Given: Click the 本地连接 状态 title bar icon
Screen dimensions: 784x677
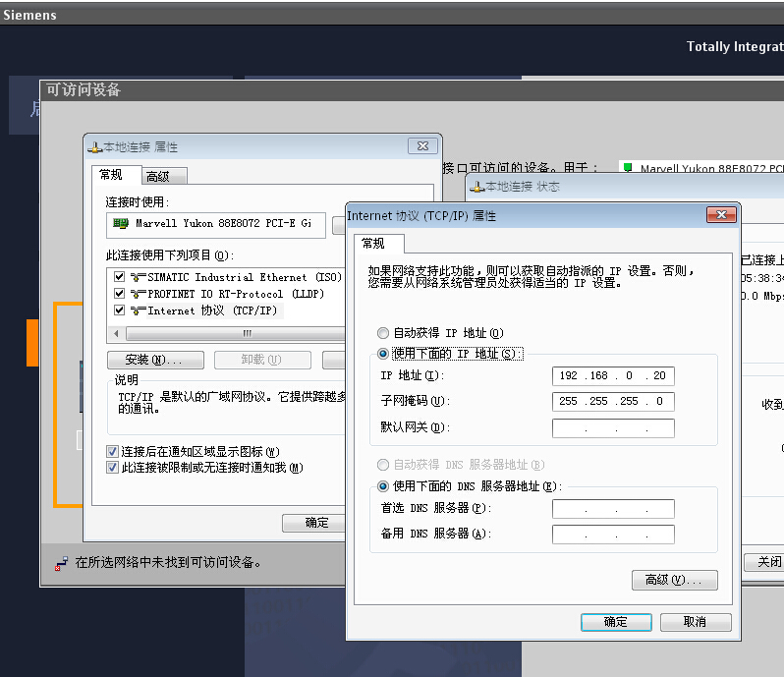Looking at the screenshot, I should (x=477, y=187).
